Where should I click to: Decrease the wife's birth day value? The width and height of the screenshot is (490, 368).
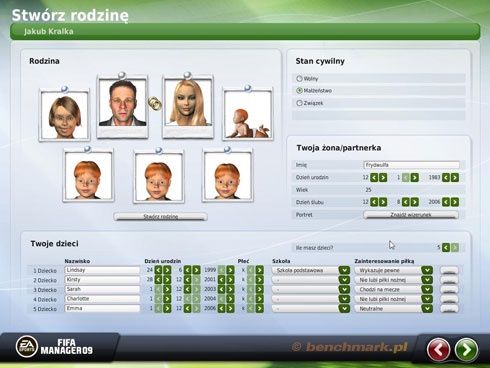374,177
